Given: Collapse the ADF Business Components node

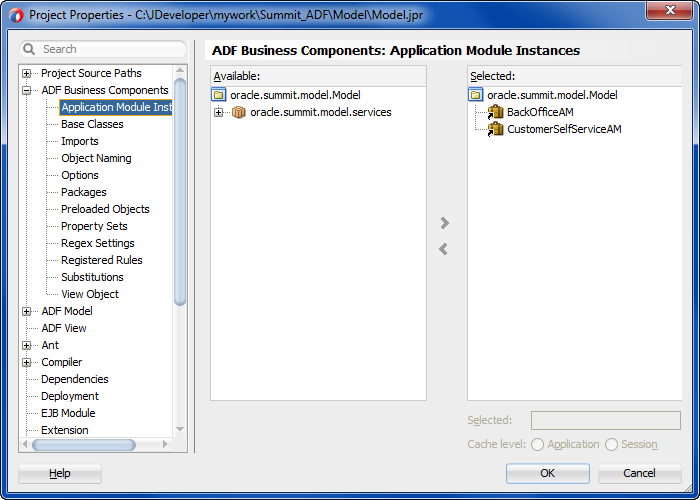Looking at the screenshot, I should 26,90.
